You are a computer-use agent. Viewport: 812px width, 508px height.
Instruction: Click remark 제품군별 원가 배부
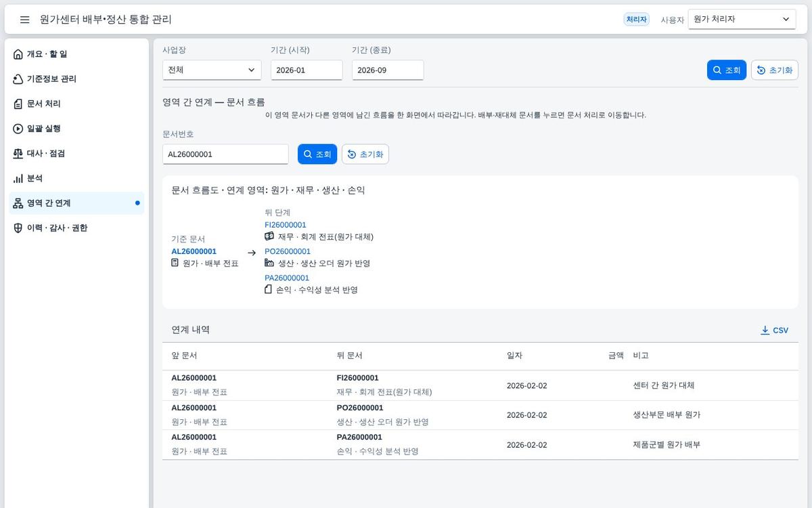(x=667, y=445)
